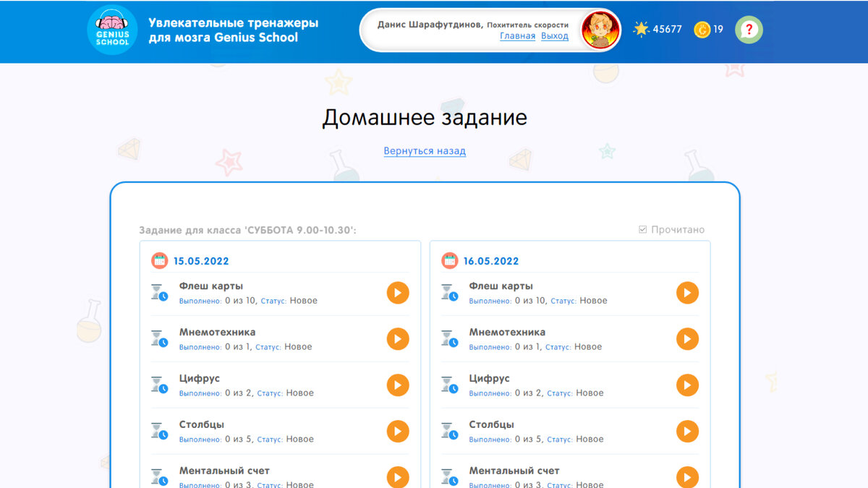
Task: Select the Ментальный счет task for 16.05.2022
Action: 688,477
